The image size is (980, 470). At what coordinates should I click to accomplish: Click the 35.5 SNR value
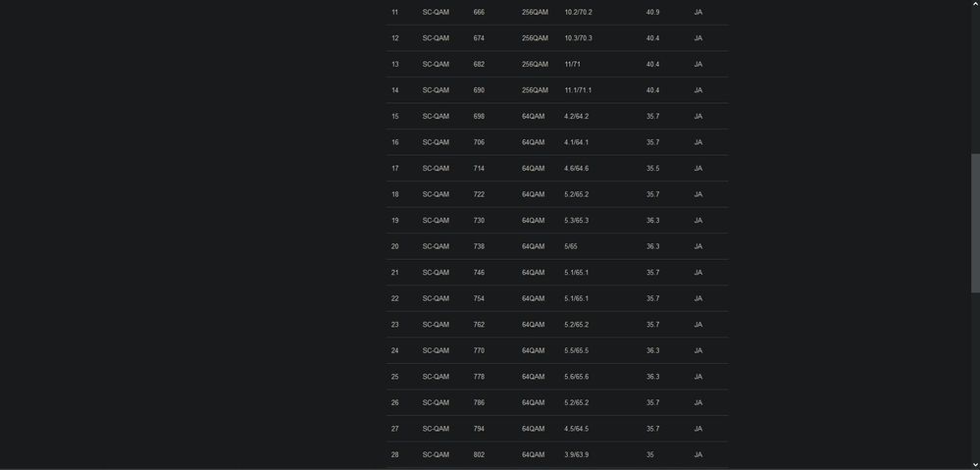coord(652,168)
